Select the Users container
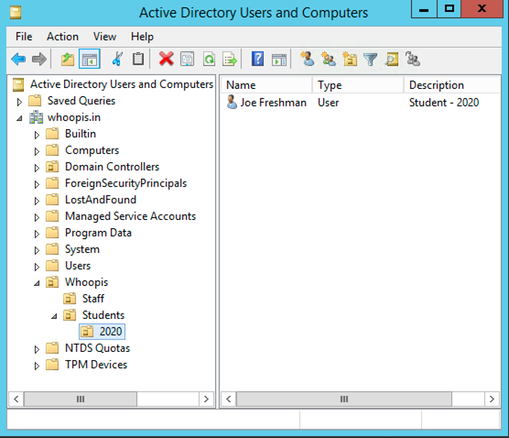509x438 pixels. 78,266
